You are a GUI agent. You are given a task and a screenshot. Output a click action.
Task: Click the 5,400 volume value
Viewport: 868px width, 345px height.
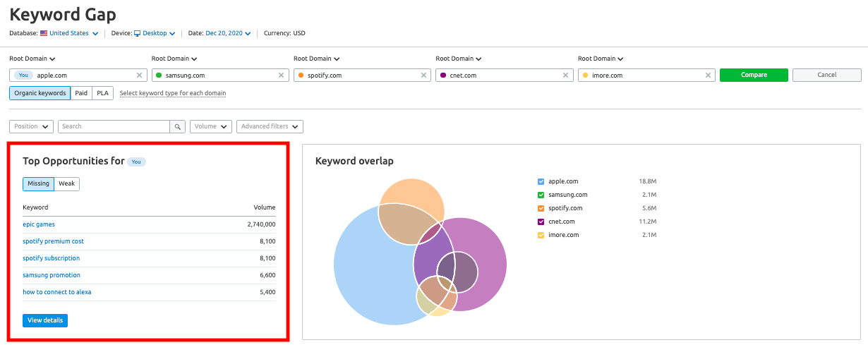267,292
